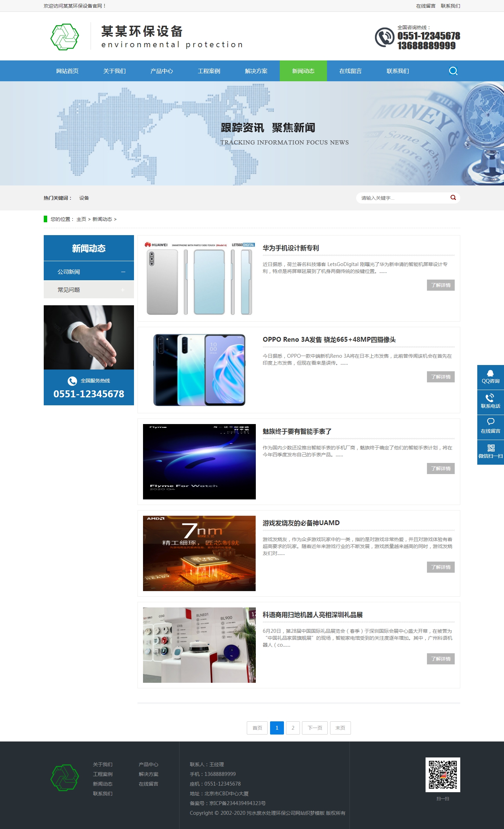Screen dimensions: 504x829
Task: Open Flyme For Watch thumbnail
Action: (x=199, y=462)
